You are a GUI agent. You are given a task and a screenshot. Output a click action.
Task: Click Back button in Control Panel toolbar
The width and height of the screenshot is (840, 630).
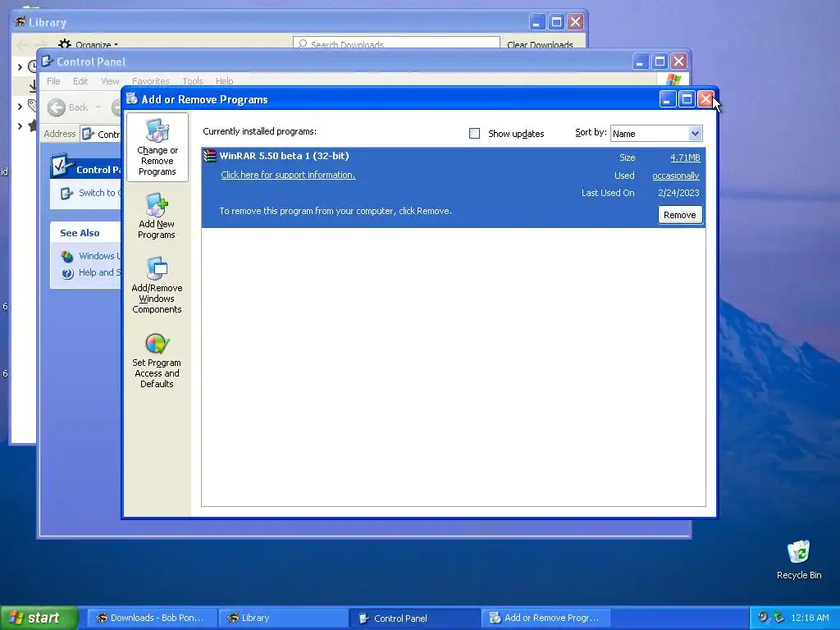(67, 107)
